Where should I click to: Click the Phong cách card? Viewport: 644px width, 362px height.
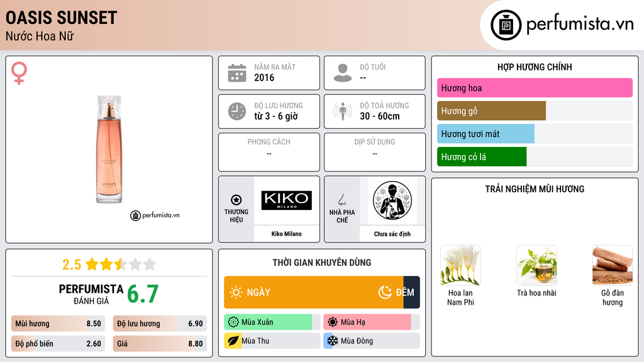click(x=269, y=152)
